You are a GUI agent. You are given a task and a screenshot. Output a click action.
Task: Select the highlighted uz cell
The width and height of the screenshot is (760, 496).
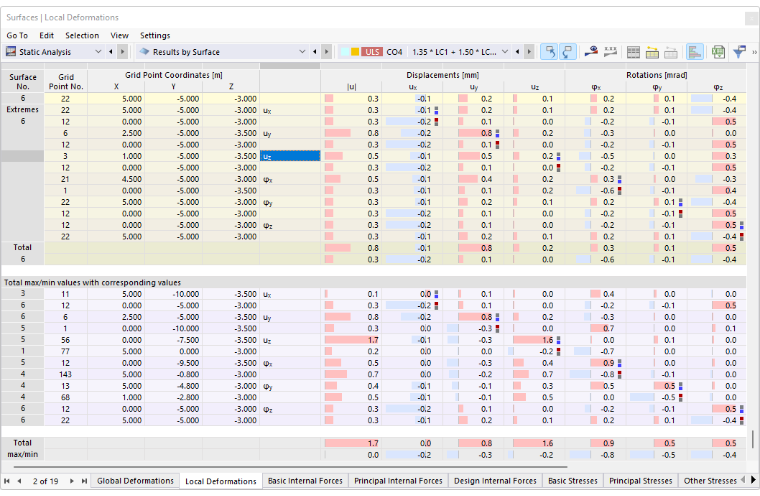click(290, 156)
